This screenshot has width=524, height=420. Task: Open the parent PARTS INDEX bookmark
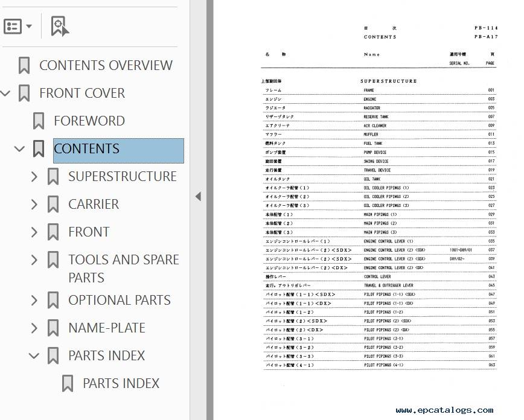point(107,355)
